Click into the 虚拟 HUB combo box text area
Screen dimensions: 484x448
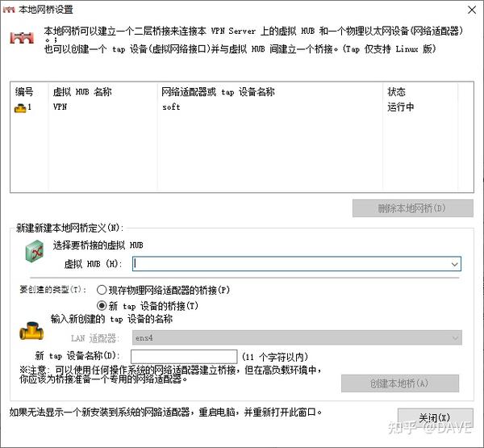point(290,264)
